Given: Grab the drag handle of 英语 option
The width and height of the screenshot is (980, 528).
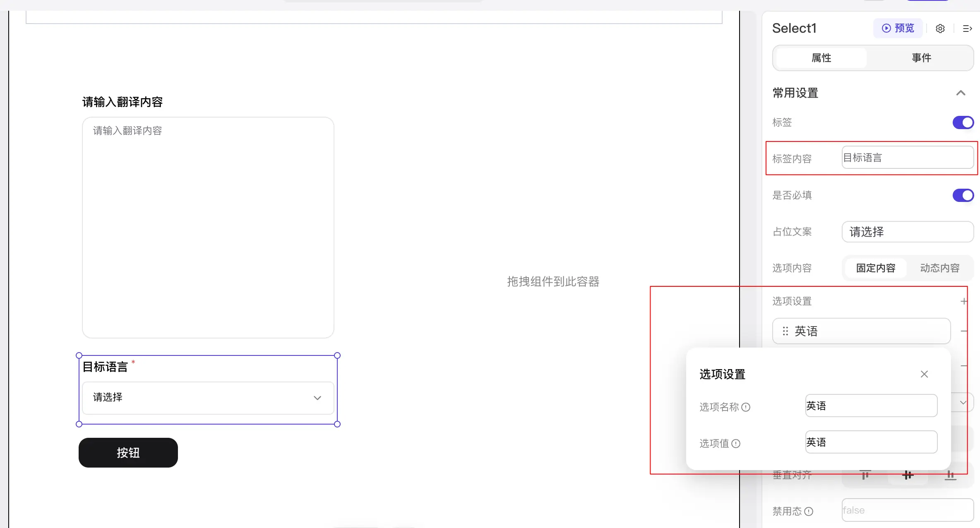Looking at the screenshot, I should 785,331.
